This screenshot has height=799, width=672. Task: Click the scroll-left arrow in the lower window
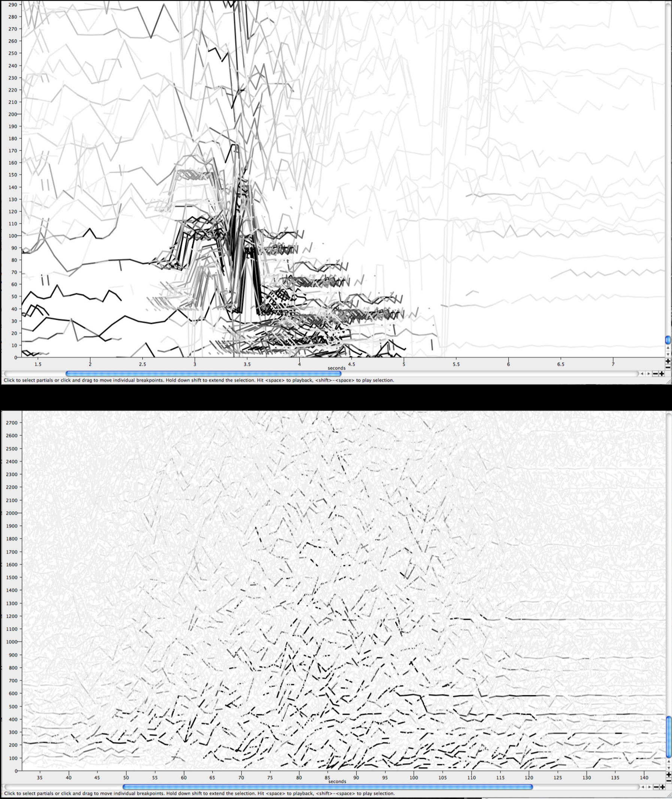[x=643, y=787]
